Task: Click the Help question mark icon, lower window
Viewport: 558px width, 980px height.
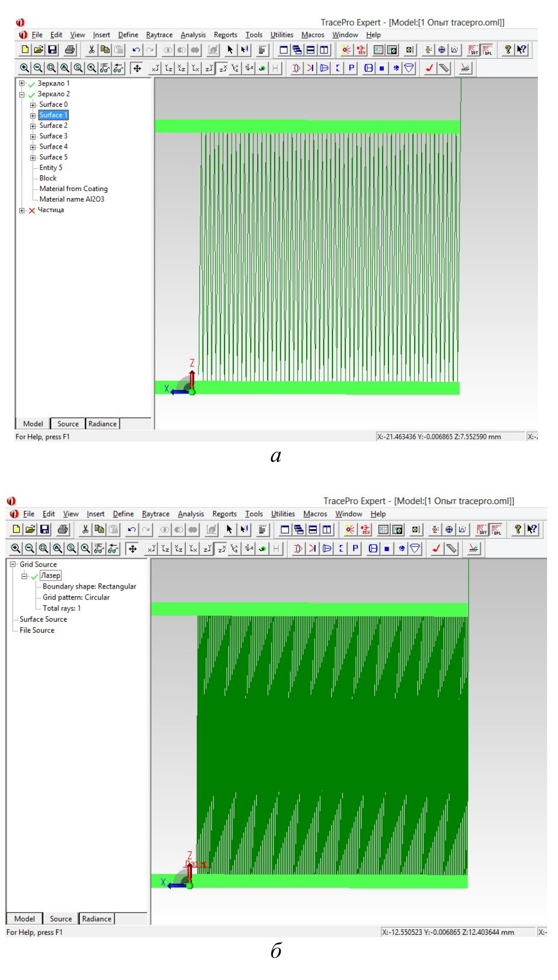Action: 518,529
